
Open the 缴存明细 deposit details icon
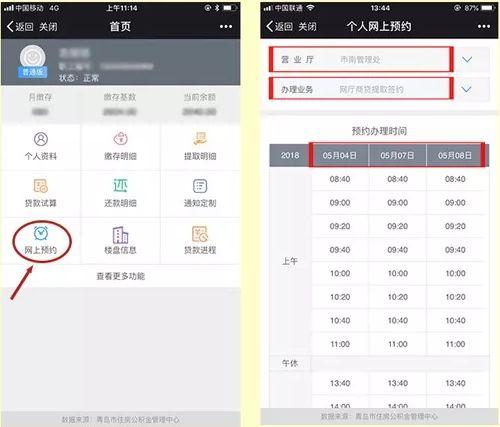tap(120, 139)
